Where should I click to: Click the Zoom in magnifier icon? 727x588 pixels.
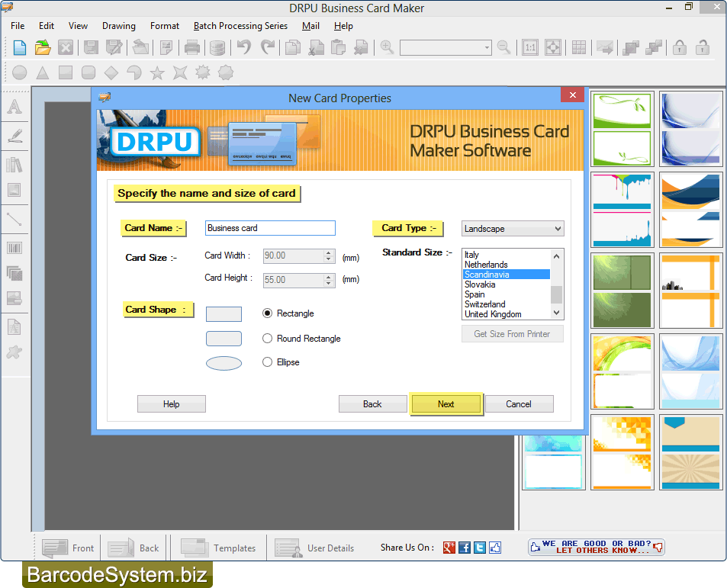387,47
